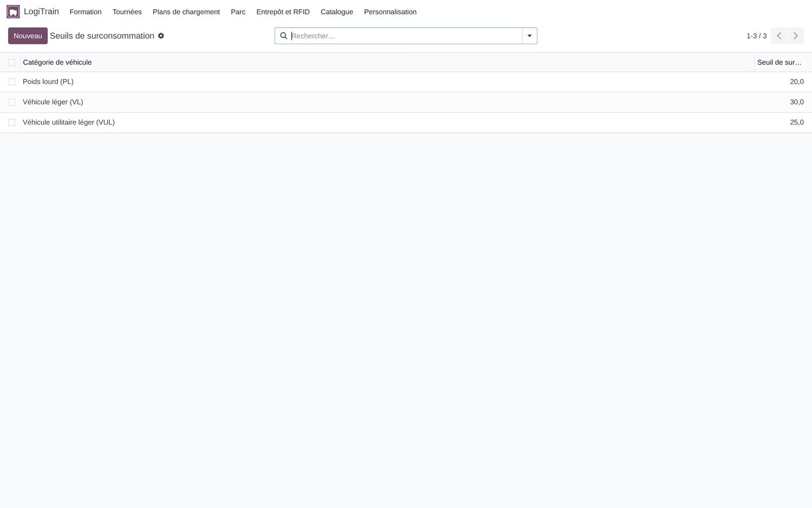Go to next page arrow

796,36
